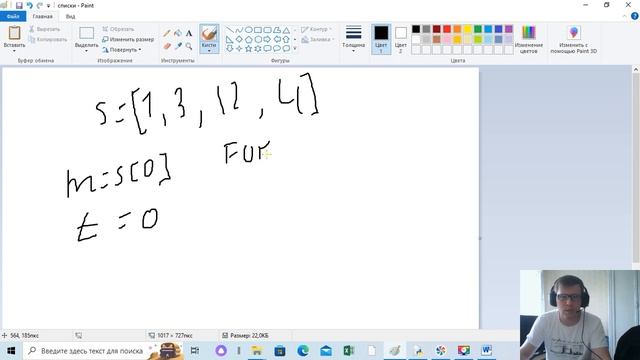Pick the green color swatch
This screenshot has height=360, width=640.
point(478,29)
